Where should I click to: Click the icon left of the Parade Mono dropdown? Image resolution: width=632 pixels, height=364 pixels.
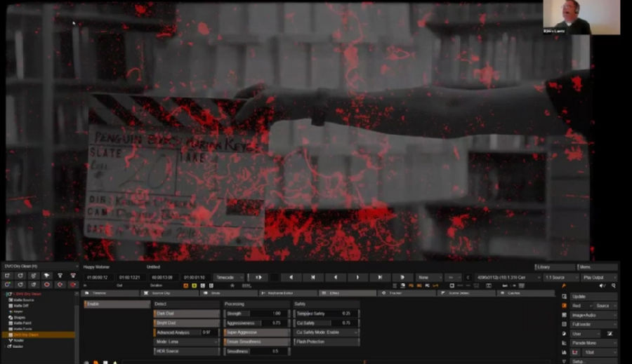coord(565,343)
